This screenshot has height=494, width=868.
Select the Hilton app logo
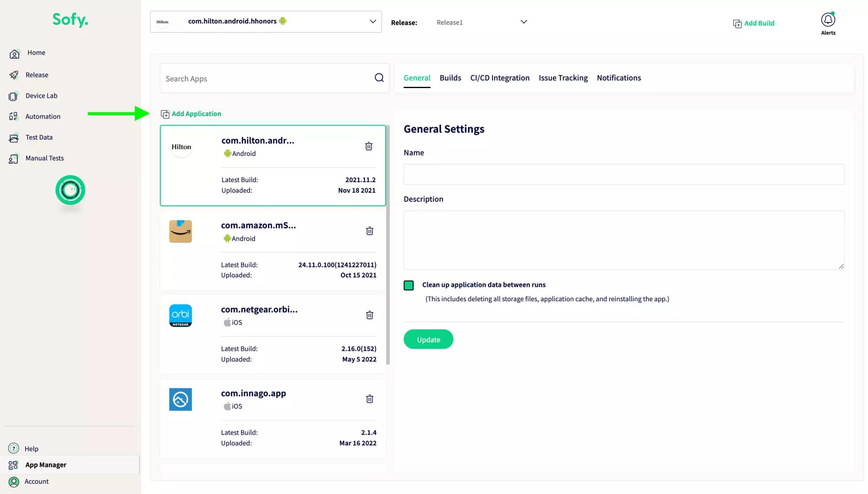181,147
